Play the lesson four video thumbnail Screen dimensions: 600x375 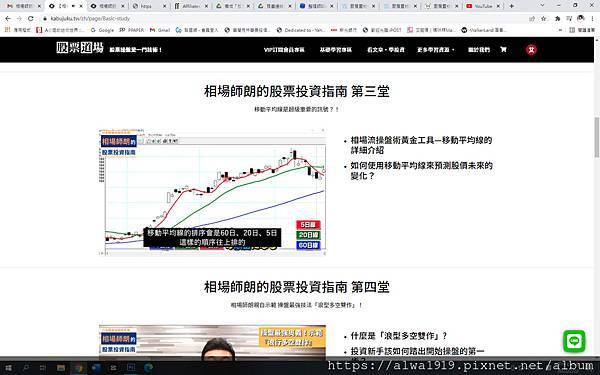coord(212,343)
